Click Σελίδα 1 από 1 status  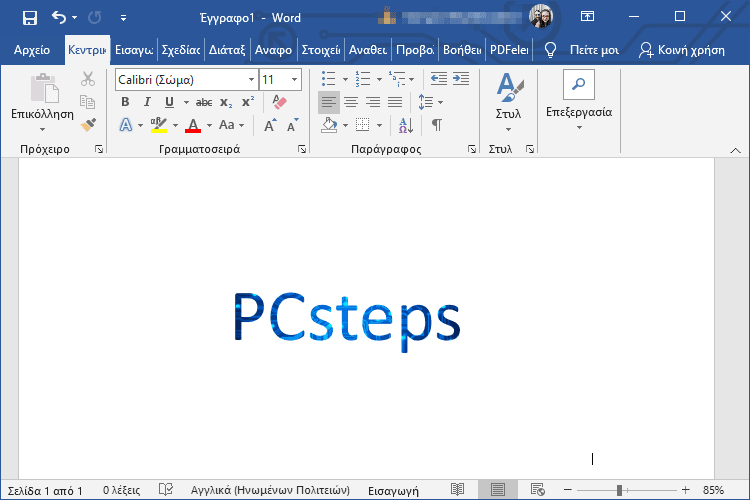45,490
